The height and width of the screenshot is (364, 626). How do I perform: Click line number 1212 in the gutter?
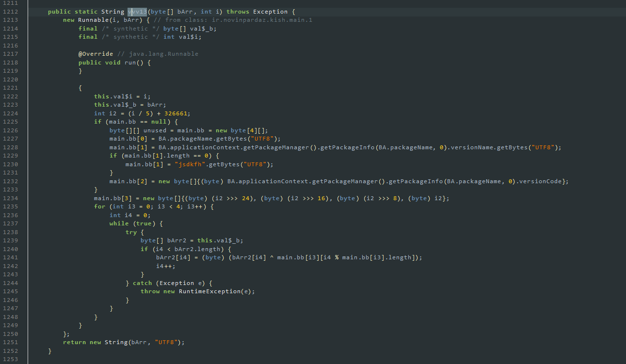[x=11, y=12]
